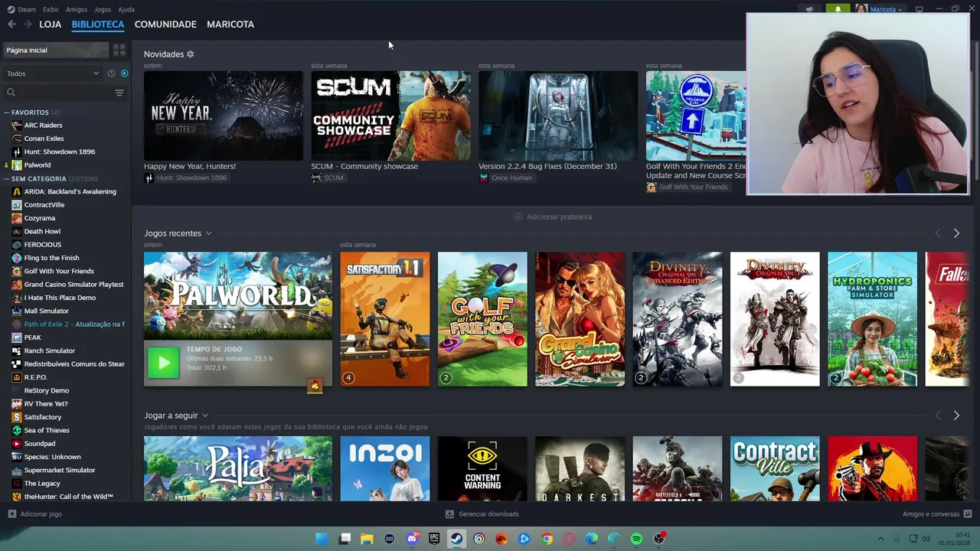Expand the Jogos recentes shelf dropdown

click(x=208, y=233)
